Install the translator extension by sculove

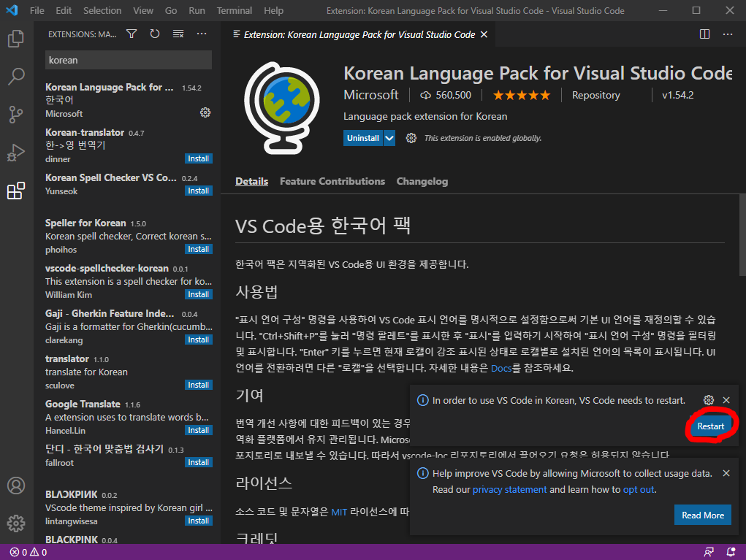coord(199,385)
